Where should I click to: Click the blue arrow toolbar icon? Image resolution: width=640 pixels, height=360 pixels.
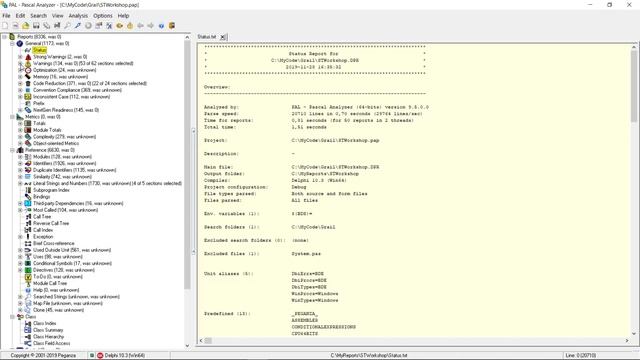[x=78, y=26]
